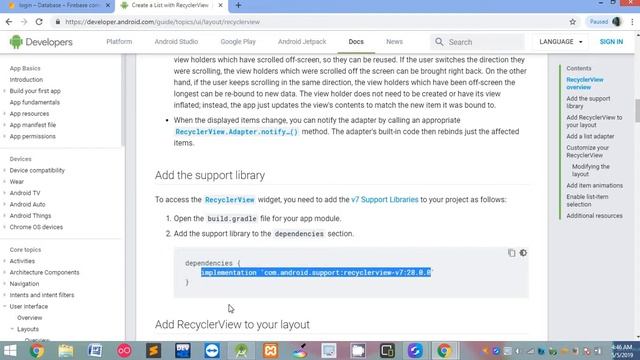Open the LANGUAGE dropdown
Viewport: 640px width, 360px height.
[561, 42]
